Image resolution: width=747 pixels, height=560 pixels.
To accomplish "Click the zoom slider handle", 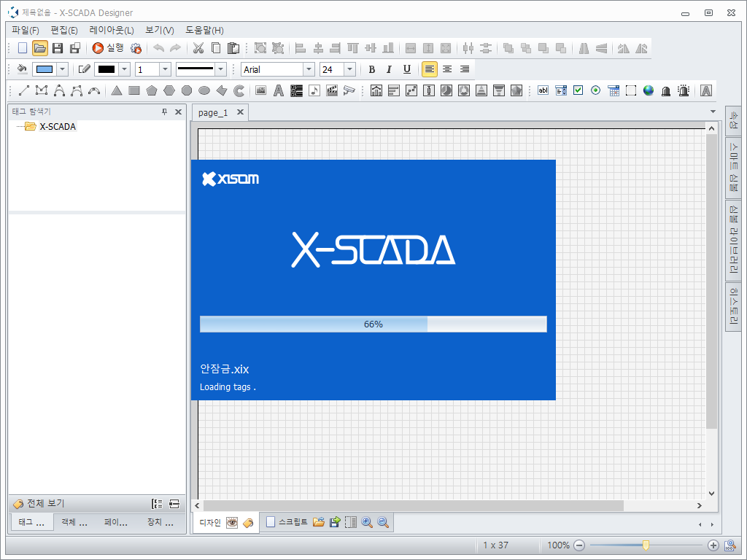I will [646, 545].
